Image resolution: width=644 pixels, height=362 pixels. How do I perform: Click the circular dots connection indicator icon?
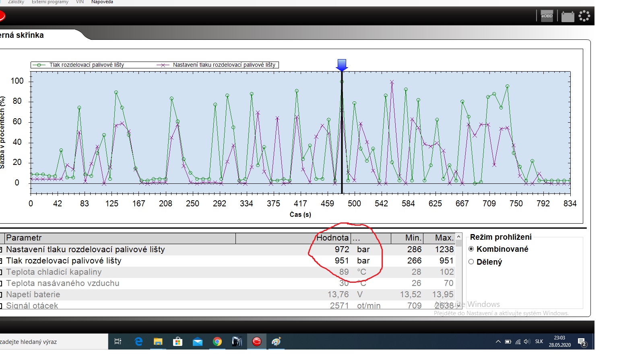click(x=584, y=16)
